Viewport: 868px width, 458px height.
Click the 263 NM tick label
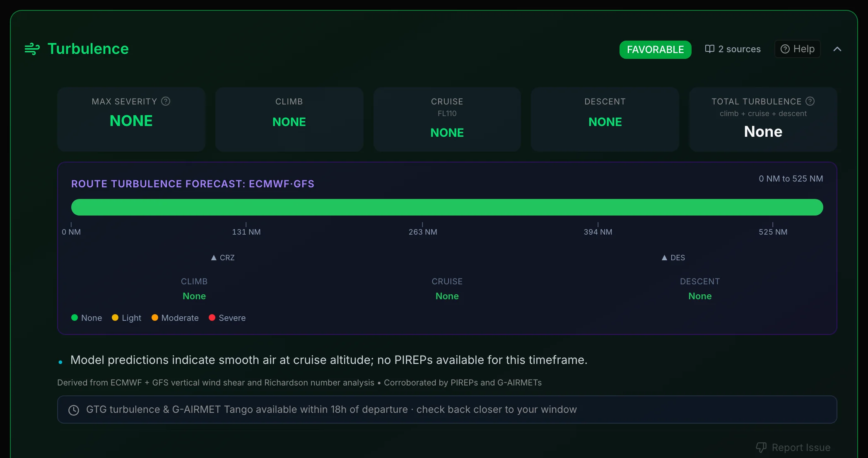point(423,232)
